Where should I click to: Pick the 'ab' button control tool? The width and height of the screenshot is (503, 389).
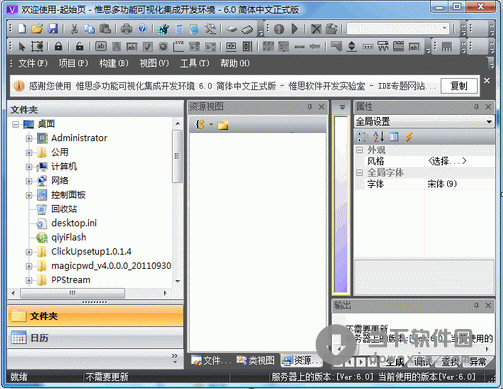(x=101, y=46)
